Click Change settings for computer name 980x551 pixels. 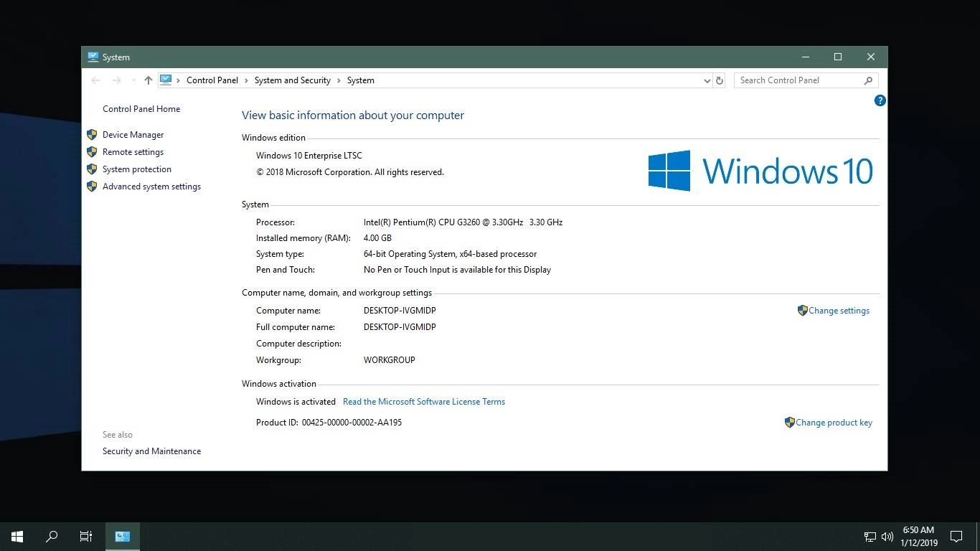[839, 311]
